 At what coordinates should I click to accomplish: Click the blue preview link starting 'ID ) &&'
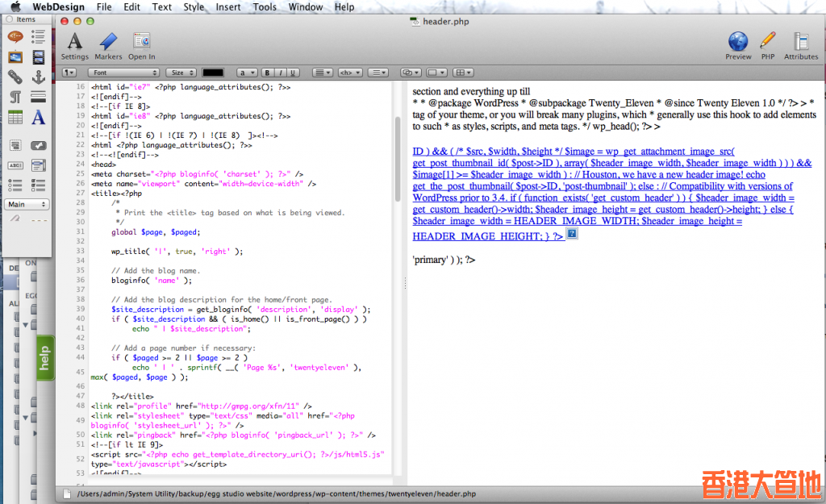click(x=611, y=194)
